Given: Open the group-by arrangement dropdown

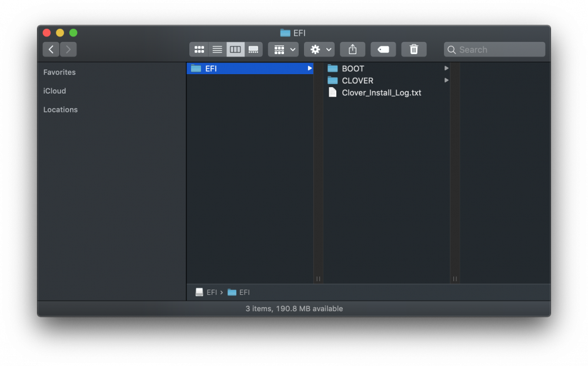Looking at the screenshot, I should [x=283, y=49].
